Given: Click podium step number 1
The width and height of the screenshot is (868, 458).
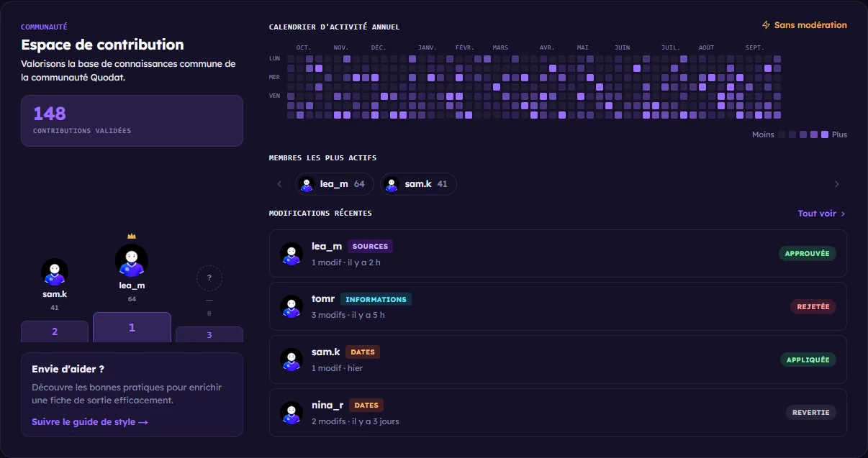Looking at the screenshot, I should pyautogui.click(x=132, y=327).
